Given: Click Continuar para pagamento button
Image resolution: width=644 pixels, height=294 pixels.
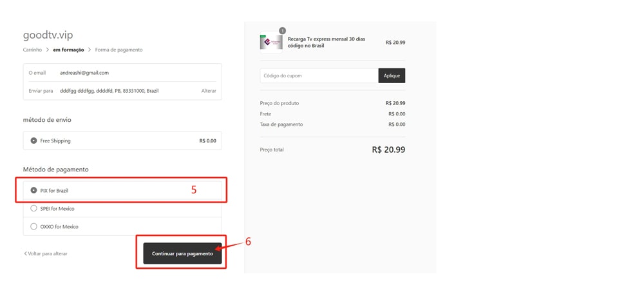Looking at the screenshot, I should tap(182, 253).
